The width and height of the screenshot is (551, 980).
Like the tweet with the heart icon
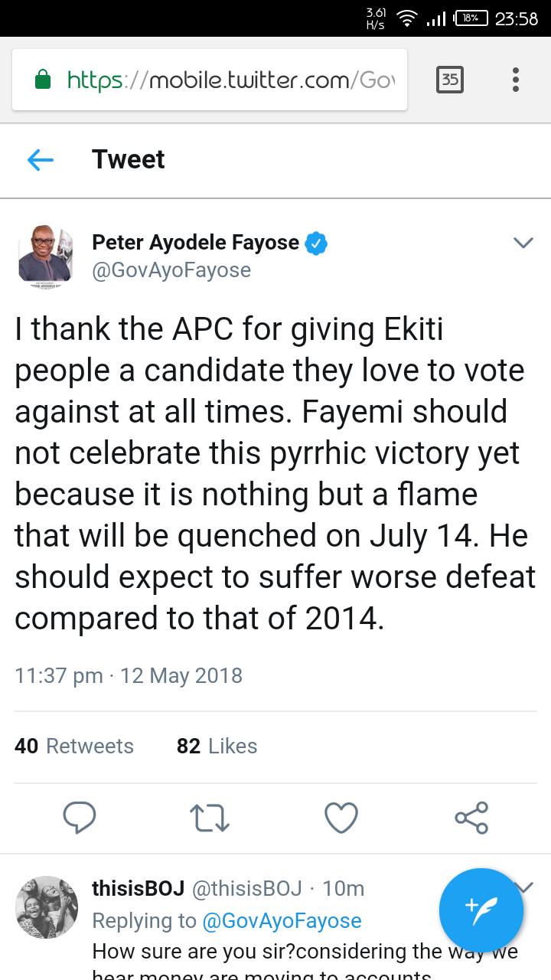pyautogui.click(x=341, y=818)
